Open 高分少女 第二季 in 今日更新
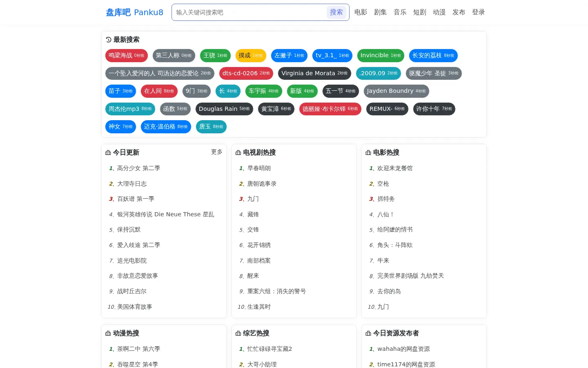This screenshot has height=368, width=588. click(x=138, y=168)
